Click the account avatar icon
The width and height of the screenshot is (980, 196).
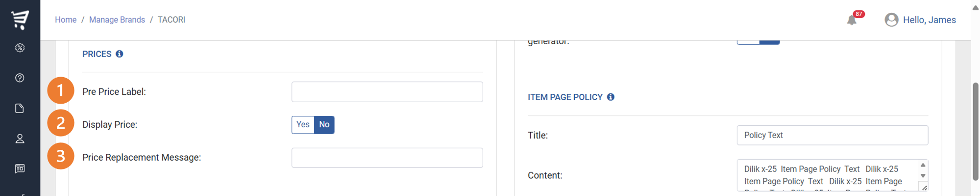tap(891, 20)
